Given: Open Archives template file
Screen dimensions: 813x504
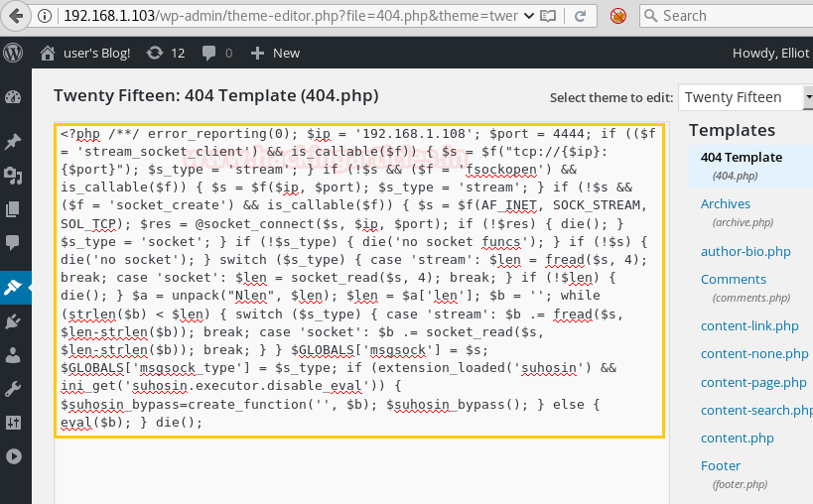Looking at the screenshot, I should pos(725,204).
